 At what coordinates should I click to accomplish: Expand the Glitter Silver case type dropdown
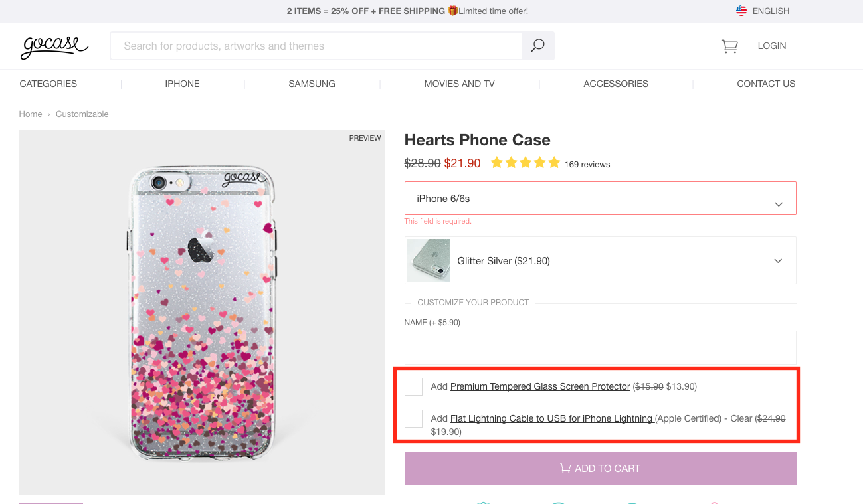(x=778, y=261)
